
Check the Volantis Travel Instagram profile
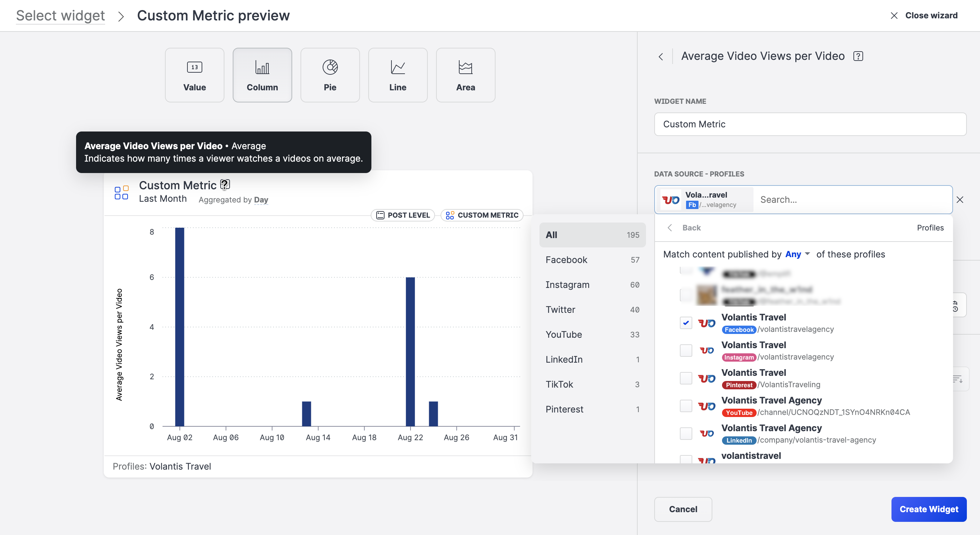(686, 350)
